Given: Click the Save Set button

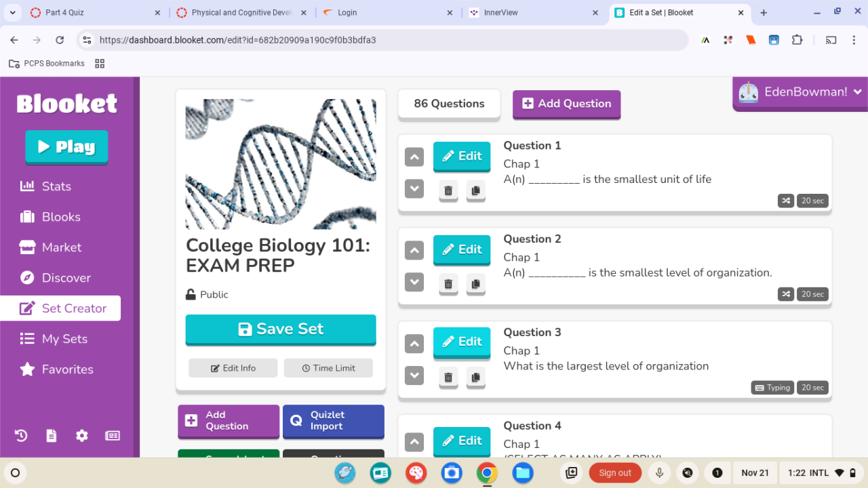Looking at the screenshot, I should 281,329.
